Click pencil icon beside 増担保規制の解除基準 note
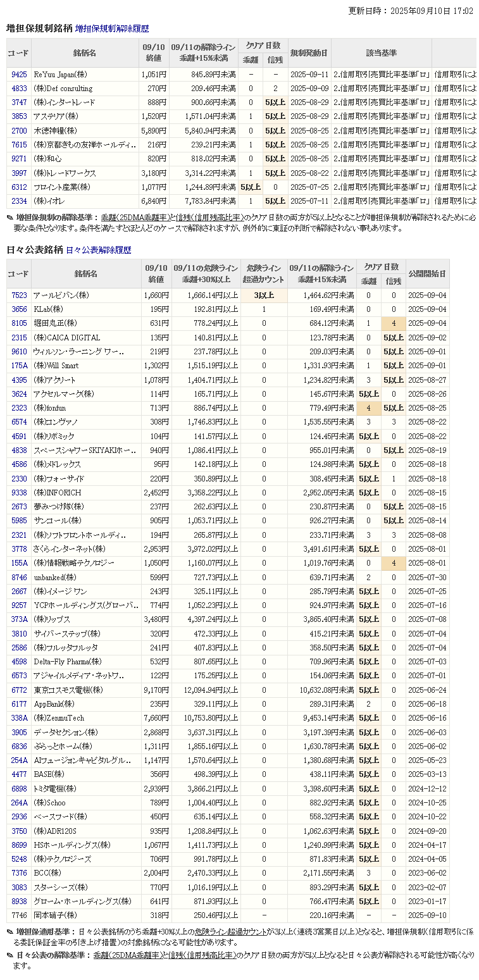This screenshot has height=980, width=479. [9, 217]
